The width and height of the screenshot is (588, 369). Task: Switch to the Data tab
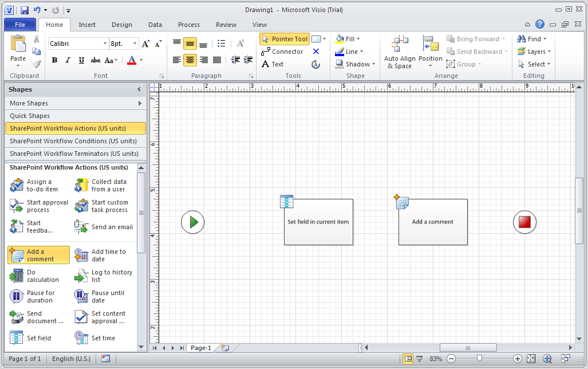pos(155,25)
